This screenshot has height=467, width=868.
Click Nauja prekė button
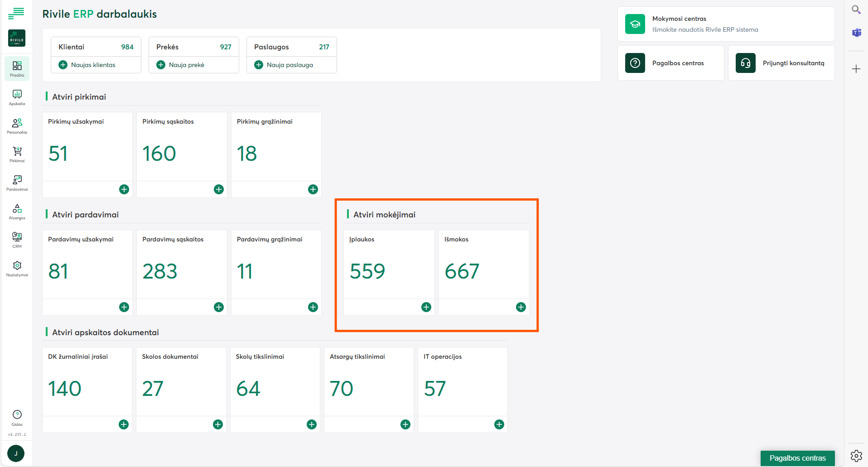click(x=181, y=65)
